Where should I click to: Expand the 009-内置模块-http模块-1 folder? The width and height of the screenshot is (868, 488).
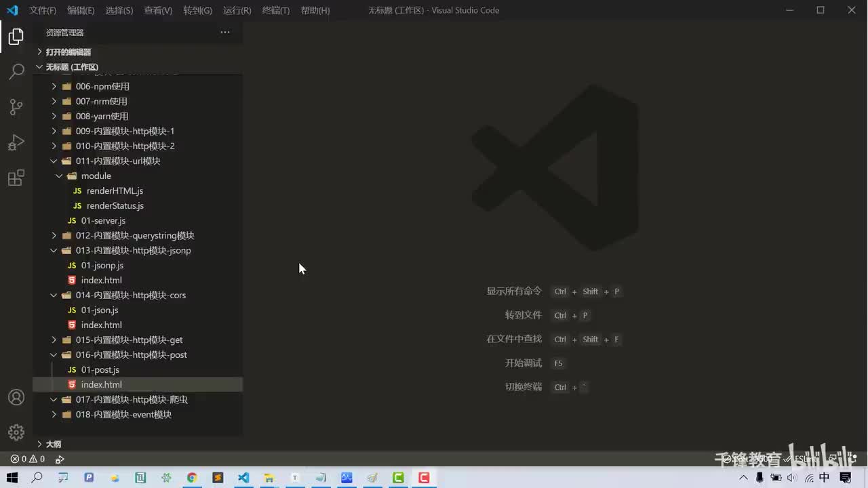tap(138, 131)
